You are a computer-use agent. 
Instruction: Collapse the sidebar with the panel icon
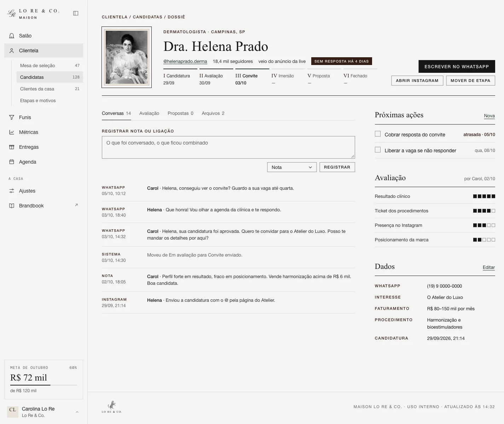pos(76,13)
